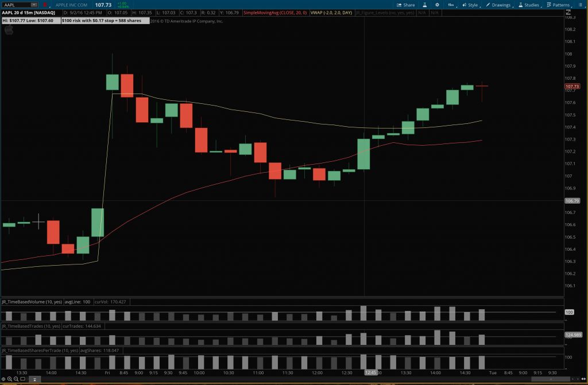The height and width of the screenshot is (385, 588).
Task: Click the L: 107.03 low value
Action: coord(166,13)
